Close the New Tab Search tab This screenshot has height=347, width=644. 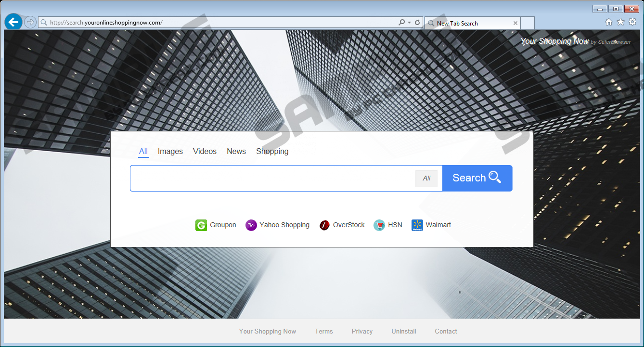tap(515, 23)
